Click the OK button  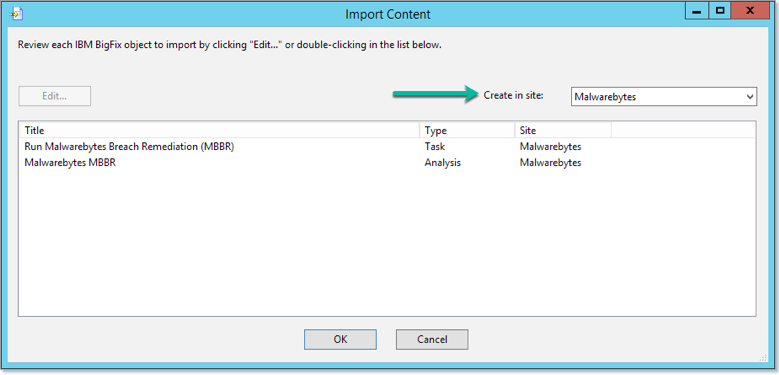coord(340,340)
